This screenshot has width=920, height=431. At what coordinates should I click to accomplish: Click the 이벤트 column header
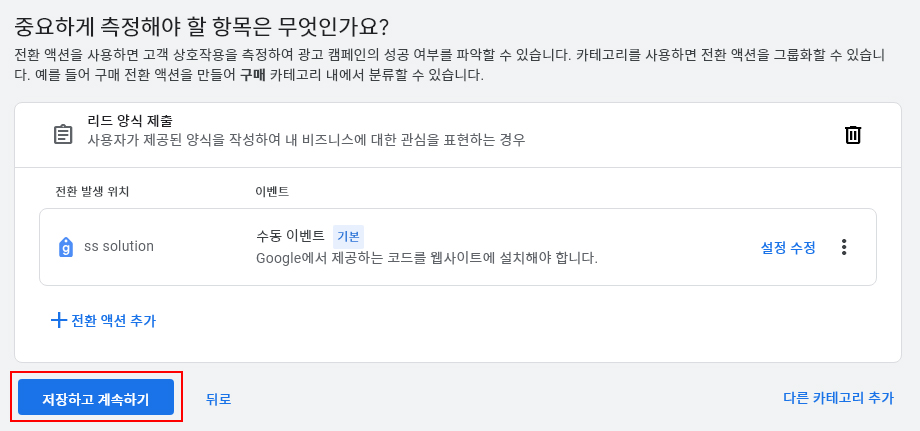272,191
